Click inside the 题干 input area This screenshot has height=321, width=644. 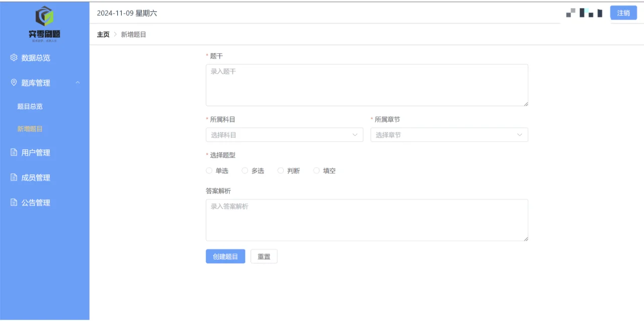coord(367,84)
